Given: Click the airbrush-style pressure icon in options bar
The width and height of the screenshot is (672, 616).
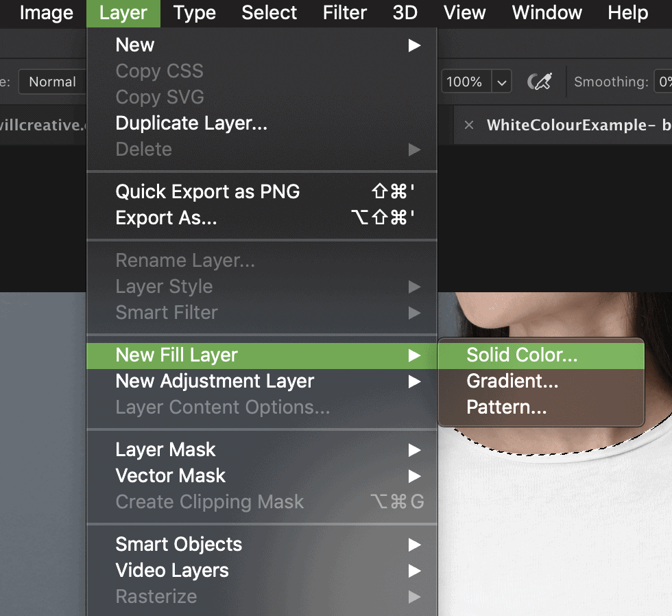Looking at the screenshot, I should point(540,81).
